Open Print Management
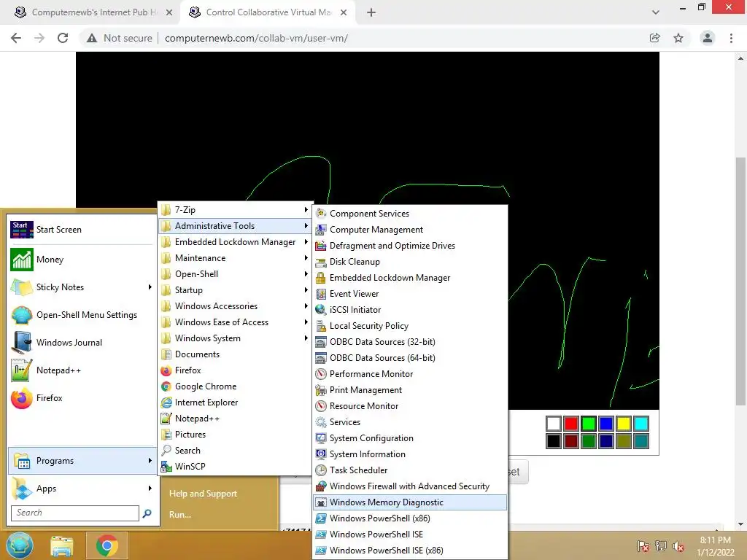 (x=410, y=390)
